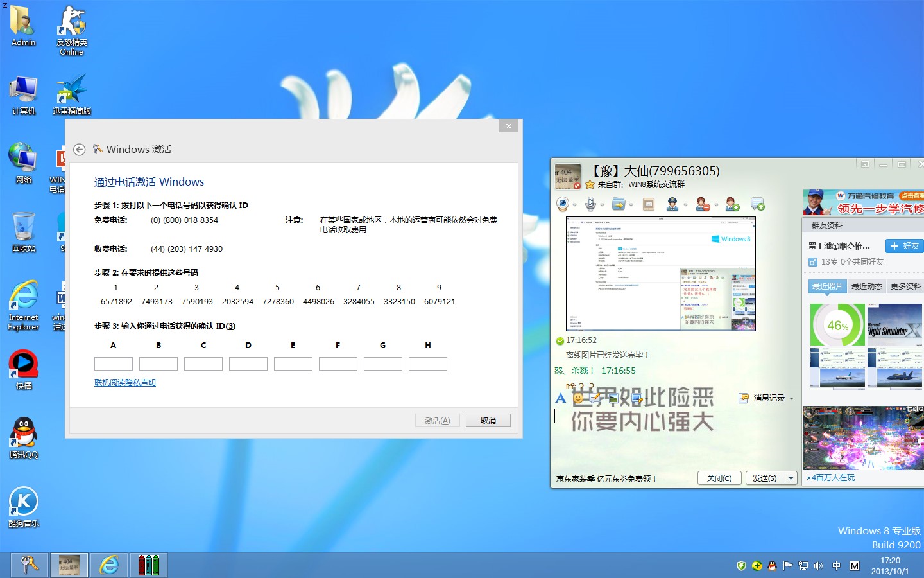Open the Admin folder on desktop

coord(24,26)
